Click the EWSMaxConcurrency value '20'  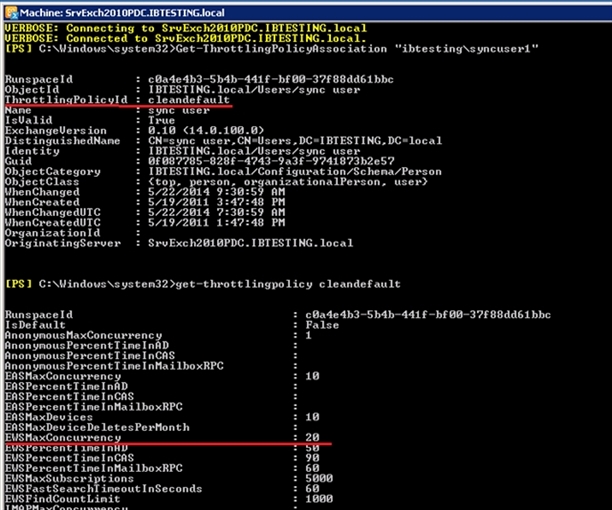[312, 437]
